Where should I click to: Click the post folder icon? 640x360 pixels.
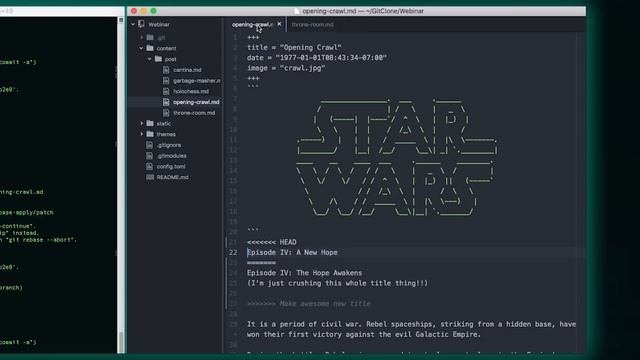pyautogui.click(x=158, y=59)
